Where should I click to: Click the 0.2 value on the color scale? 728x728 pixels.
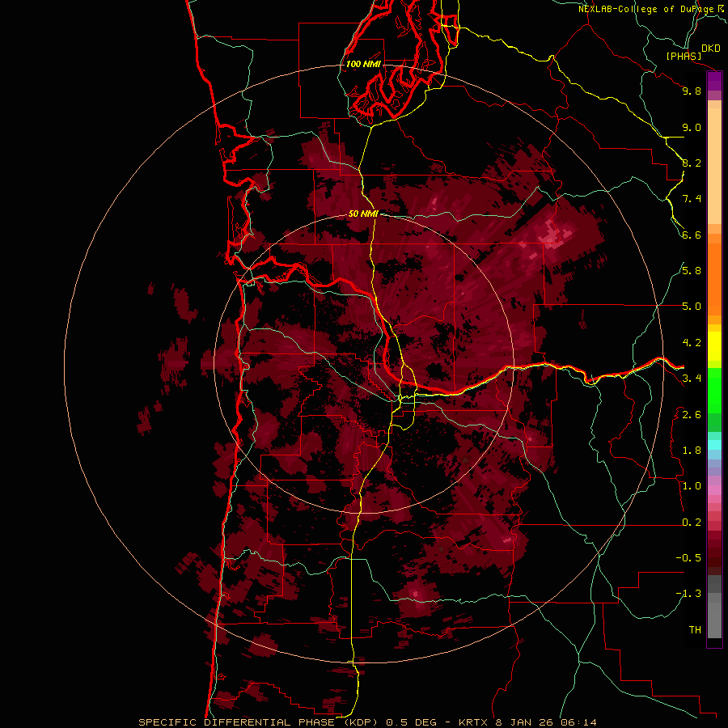click(692, 523)
